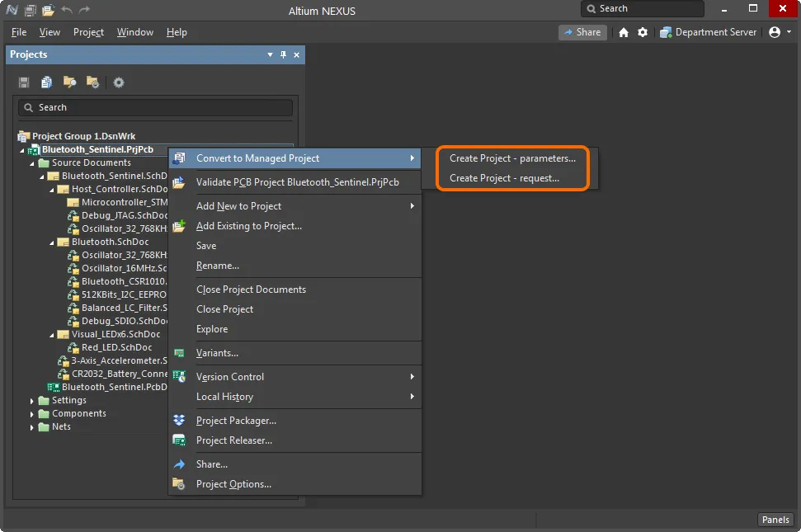Go to the Home page icon
This screenshot has height=532, width=801.
point(623,32)
